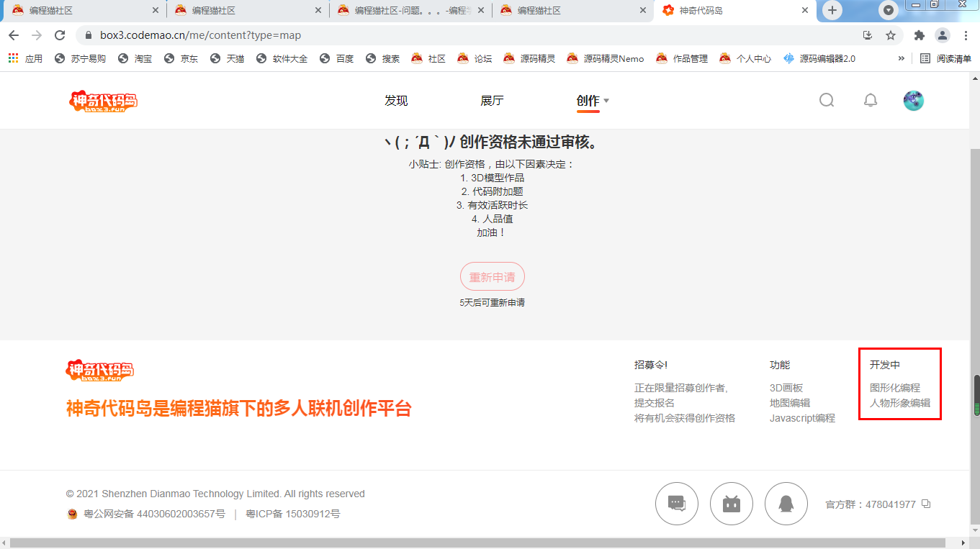The height and width of the screenshot is (549, 980).
Task: Click the 地图编辑 footer link
Action: pos(790,403)
